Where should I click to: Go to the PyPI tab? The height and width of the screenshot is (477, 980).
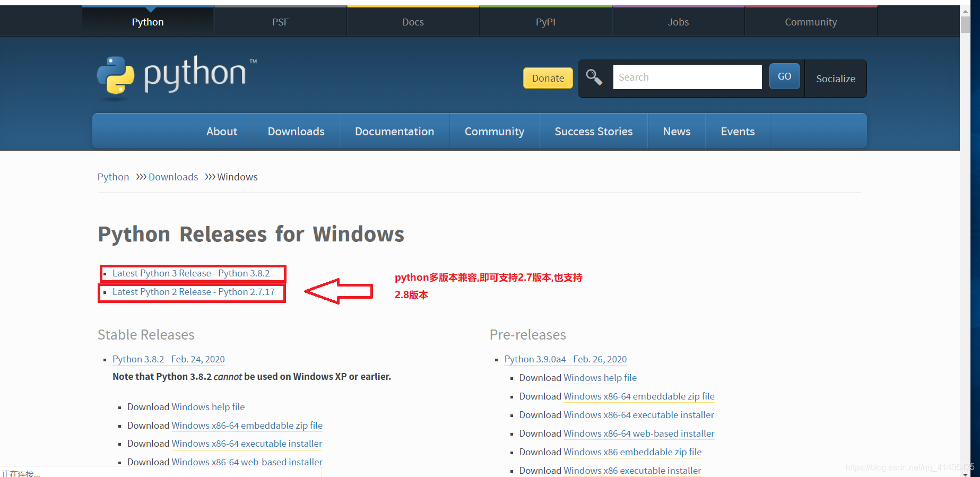545,22
